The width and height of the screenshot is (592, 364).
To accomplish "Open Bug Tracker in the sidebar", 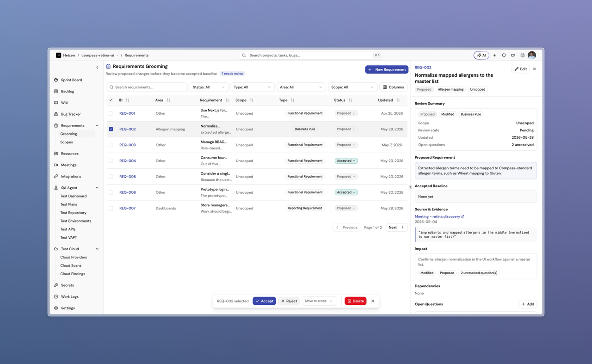I will coord(71,114).
